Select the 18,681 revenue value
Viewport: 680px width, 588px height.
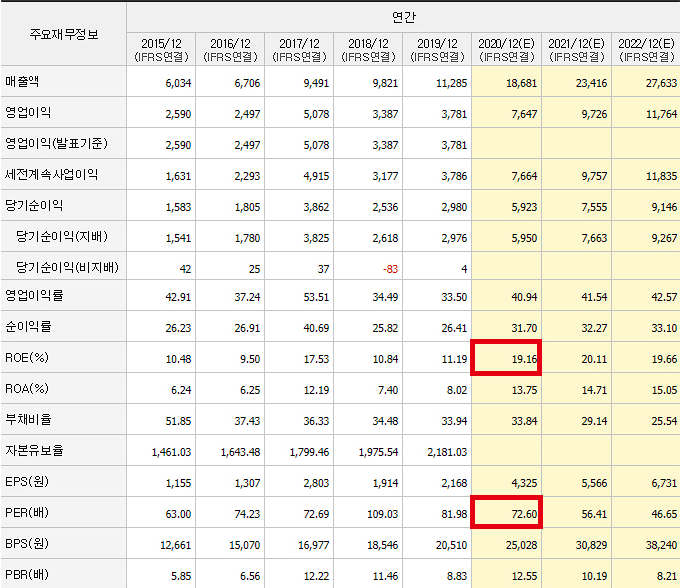click(521, 83)
